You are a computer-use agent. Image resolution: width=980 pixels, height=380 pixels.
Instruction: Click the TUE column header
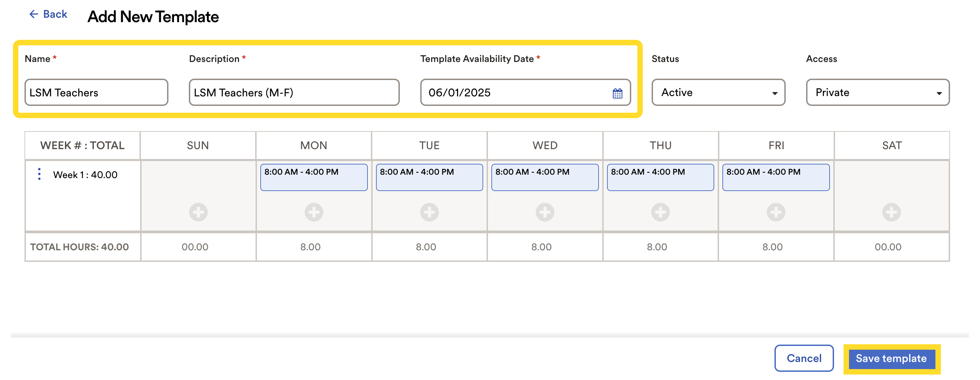pos(429,145)
